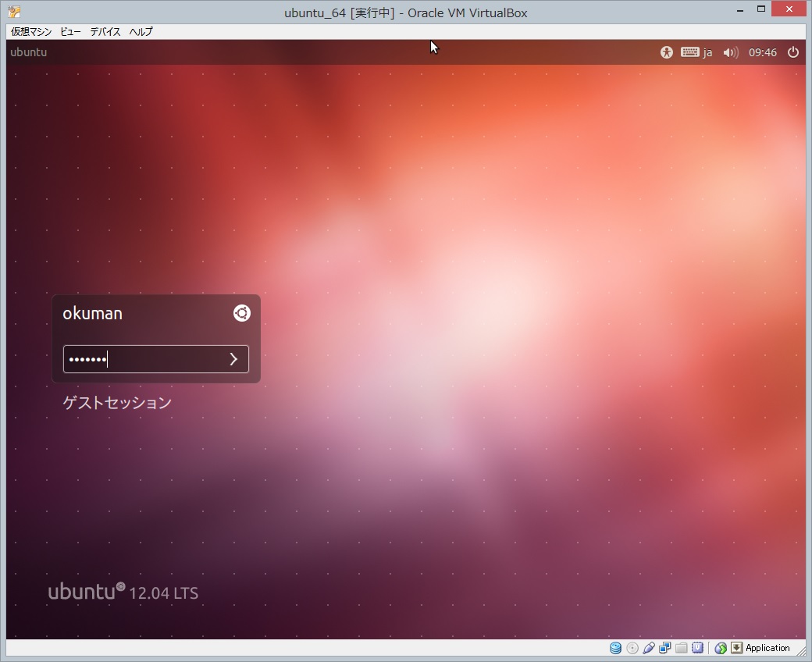Choose the ゲストセッション guest session

coord(117,403)
